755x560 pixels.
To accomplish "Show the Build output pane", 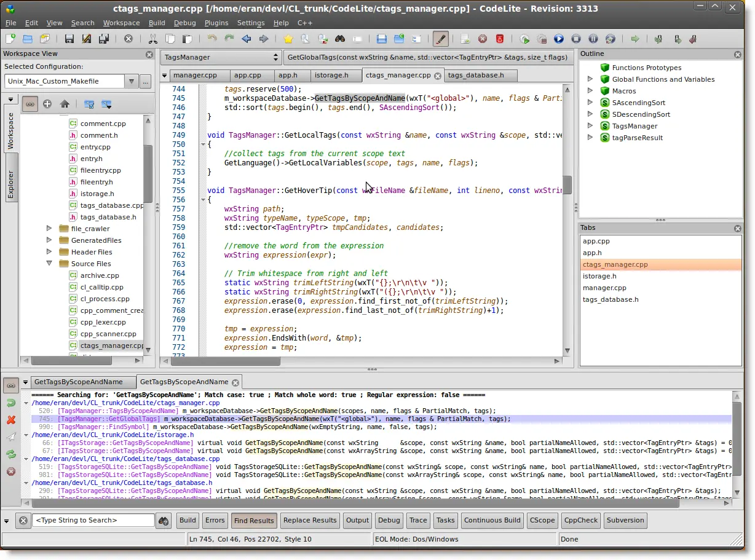I will pos(188,520).
